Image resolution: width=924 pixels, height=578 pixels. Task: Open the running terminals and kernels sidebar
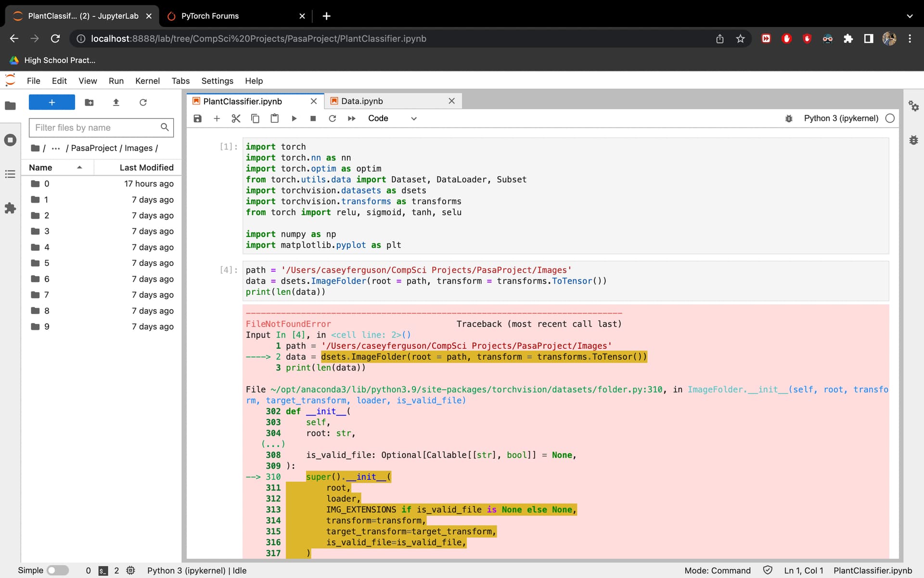click(10, 140)
